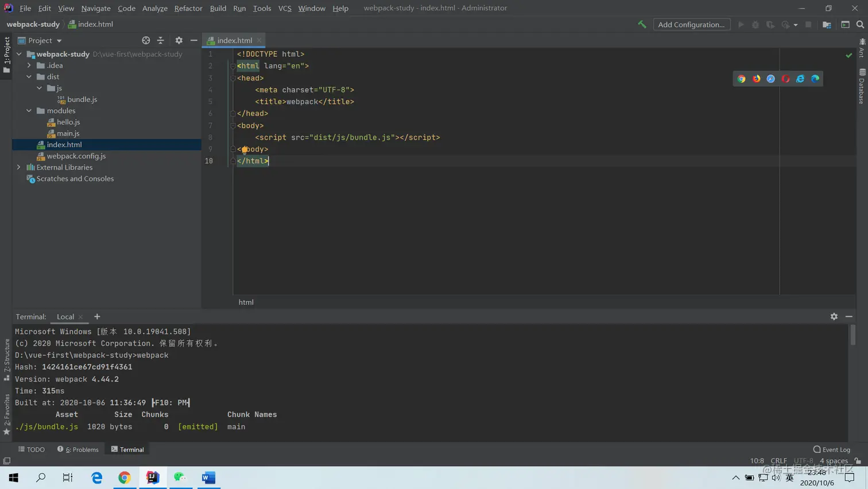Collapse the webpack-study root folder
Image resolution: width=868 pixels, height=489 pixels.
[x=19, y=54]
